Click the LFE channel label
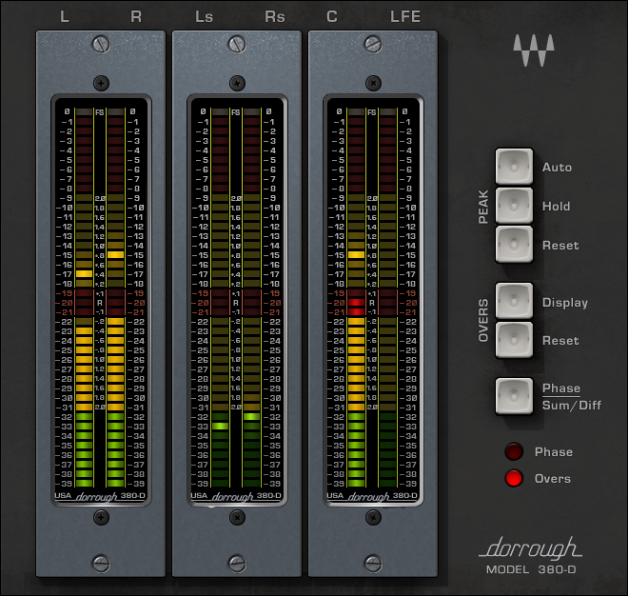Image resolution: width=628 pixels, height=596 pixels. 405,17
